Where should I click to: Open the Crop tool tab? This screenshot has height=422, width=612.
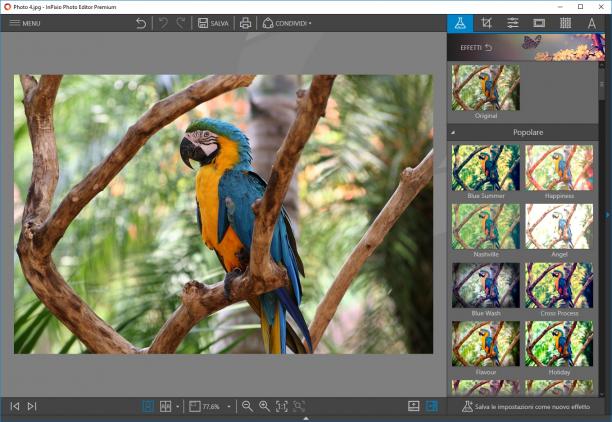(x=486, y=23)
